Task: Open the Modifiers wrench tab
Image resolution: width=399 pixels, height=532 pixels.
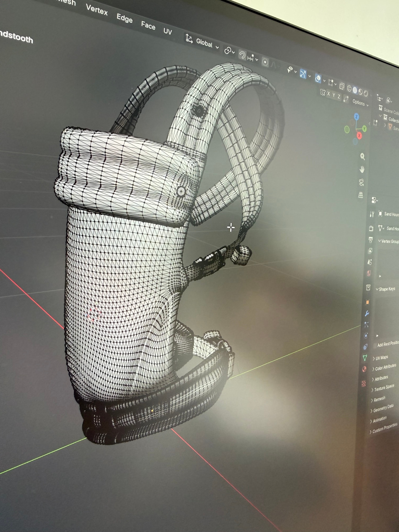Action: tap(367, 313)
